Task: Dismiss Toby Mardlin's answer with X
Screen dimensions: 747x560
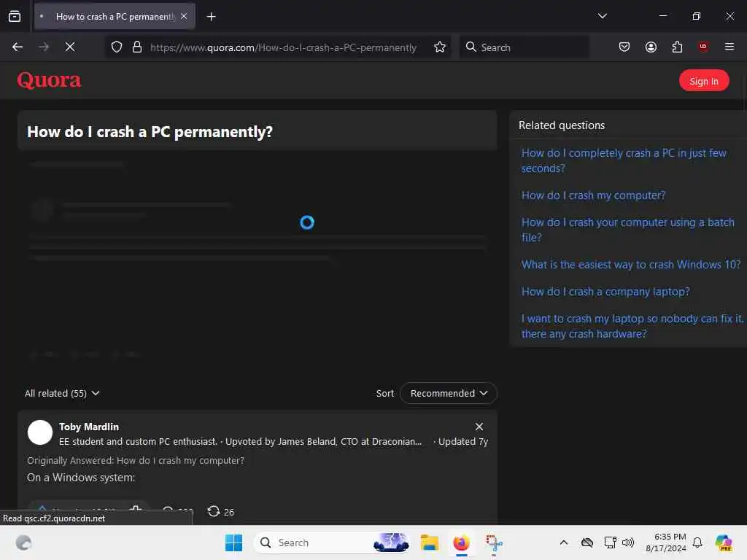Action: click(479, 427)
